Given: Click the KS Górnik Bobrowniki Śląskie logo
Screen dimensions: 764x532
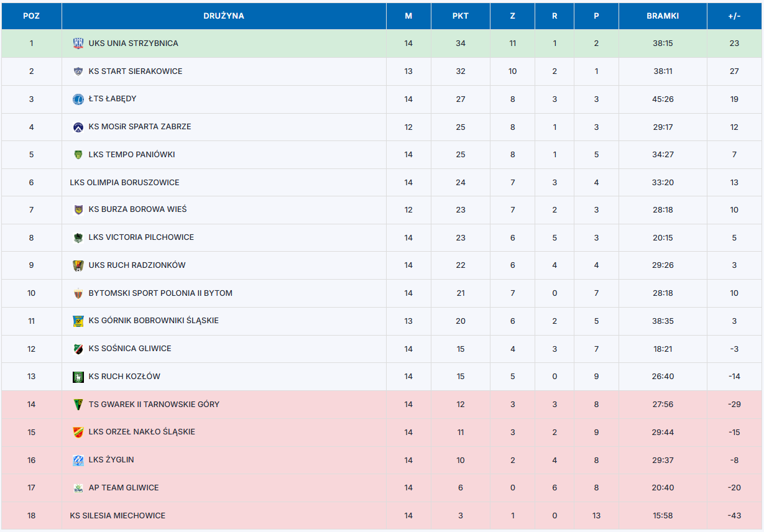Looking at the screenshot, I should (78, 321).
